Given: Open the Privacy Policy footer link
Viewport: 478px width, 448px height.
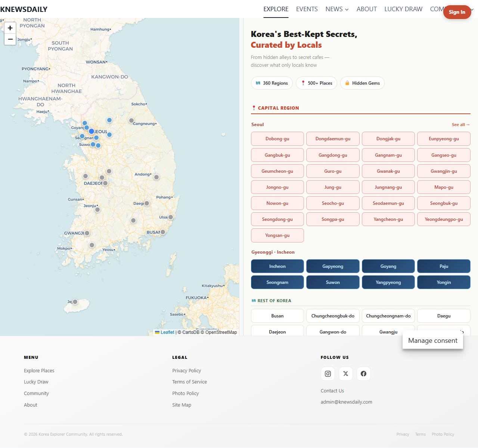Looking at the screenshot, I should 186,370.
